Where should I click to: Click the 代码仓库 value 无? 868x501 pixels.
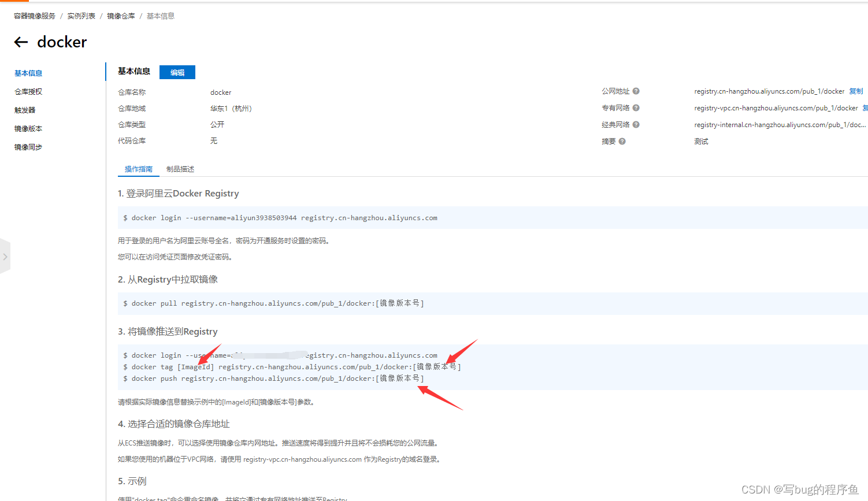(x=214, y=141)
